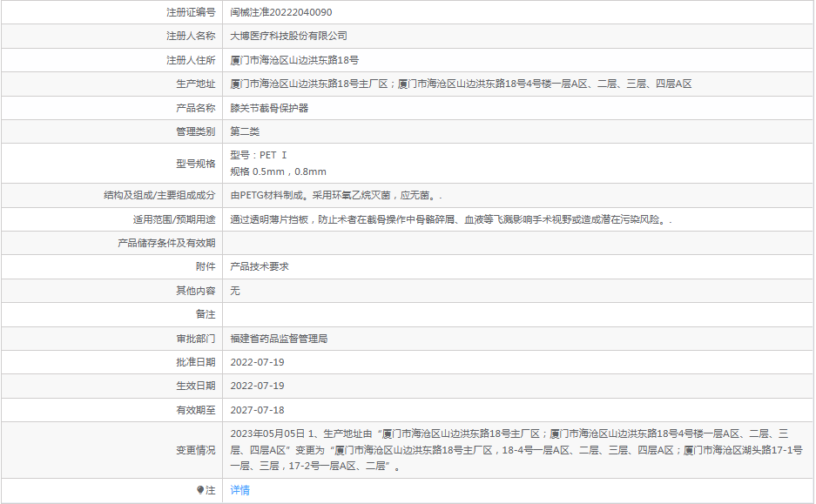
Task: Click the pin icon beside 注 label
Action: 200,490
